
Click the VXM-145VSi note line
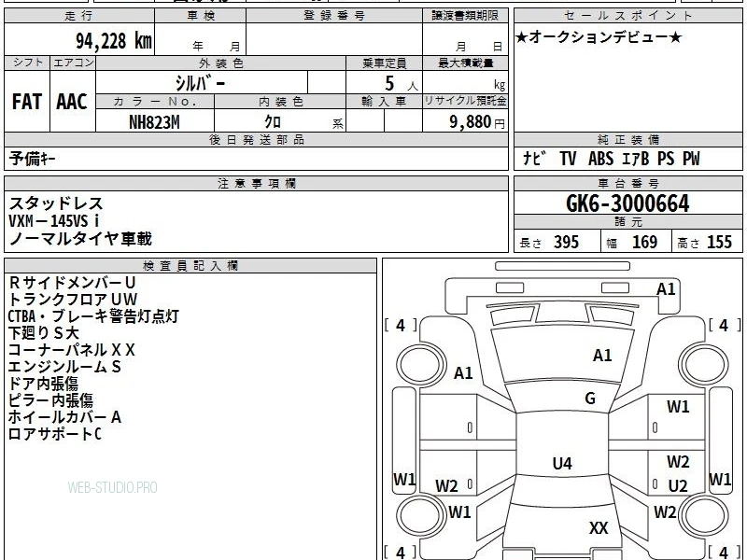pos(54,220)
